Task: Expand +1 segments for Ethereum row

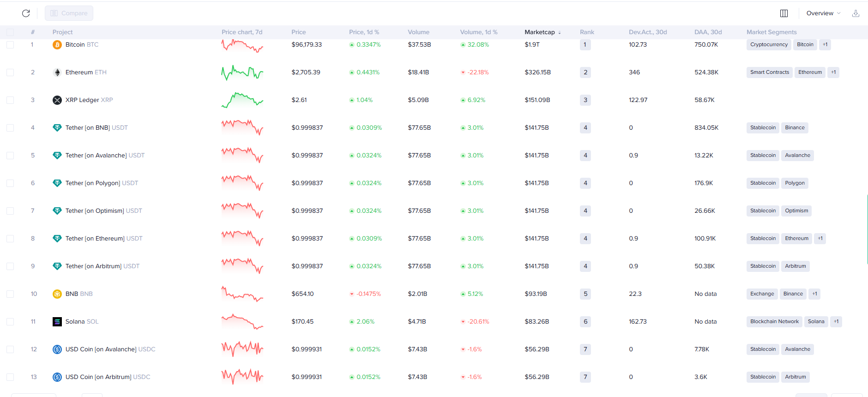Action: [833, 72]
